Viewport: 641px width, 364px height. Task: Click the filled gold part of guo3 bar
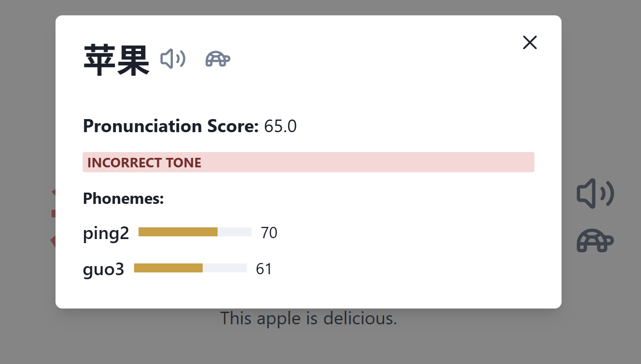tap(168, 268)
